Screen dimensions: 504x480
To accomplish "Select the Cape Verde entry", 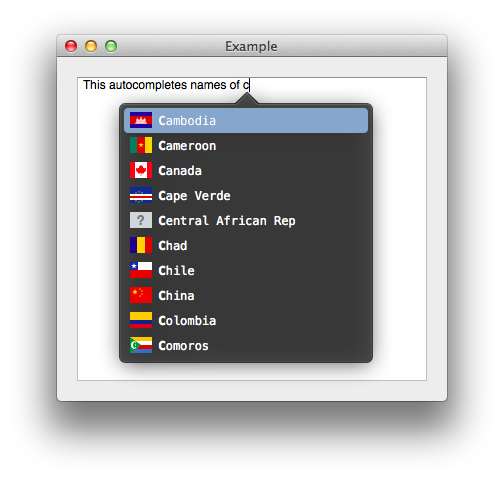I will coord(246,196).
